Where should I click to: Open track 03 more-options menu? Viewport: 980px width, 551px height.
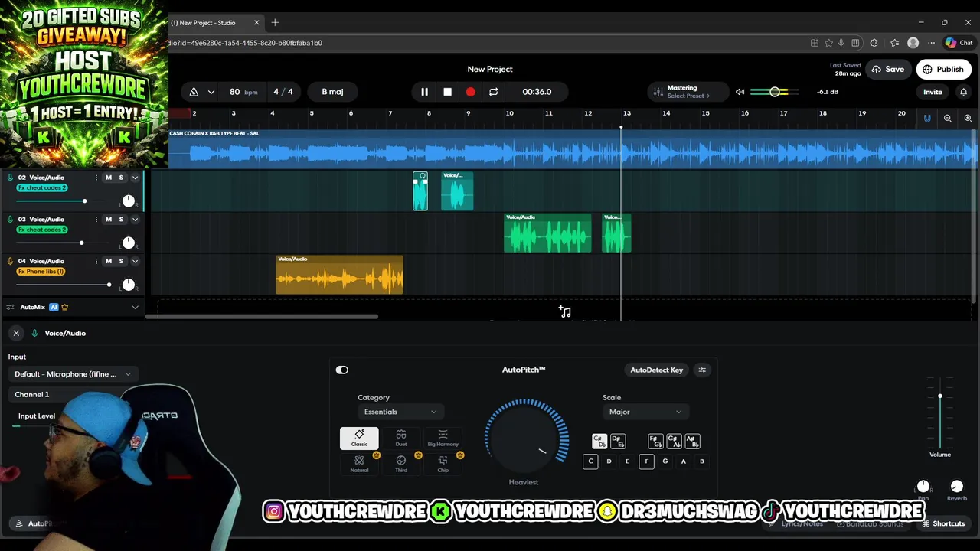96,220
